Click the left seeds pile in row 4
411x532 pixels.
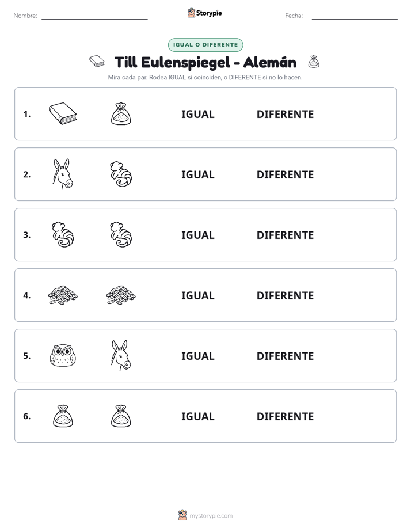pyautogui.click(x=63, y=295)
